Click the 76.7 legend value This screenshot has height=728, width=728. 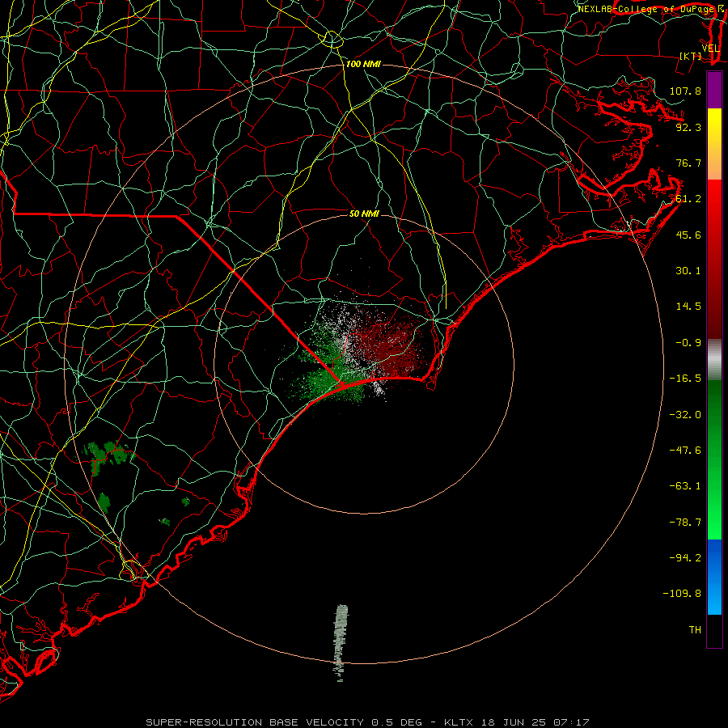[688, 163]
